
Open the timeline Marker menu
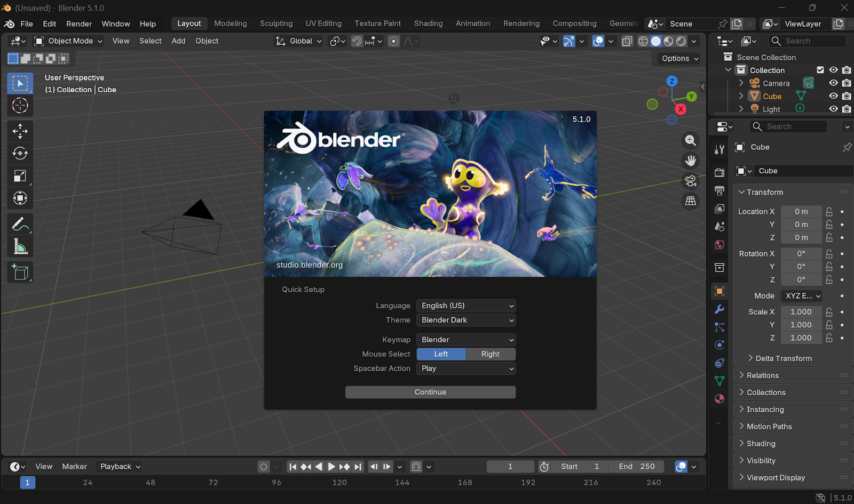(74, 467)
